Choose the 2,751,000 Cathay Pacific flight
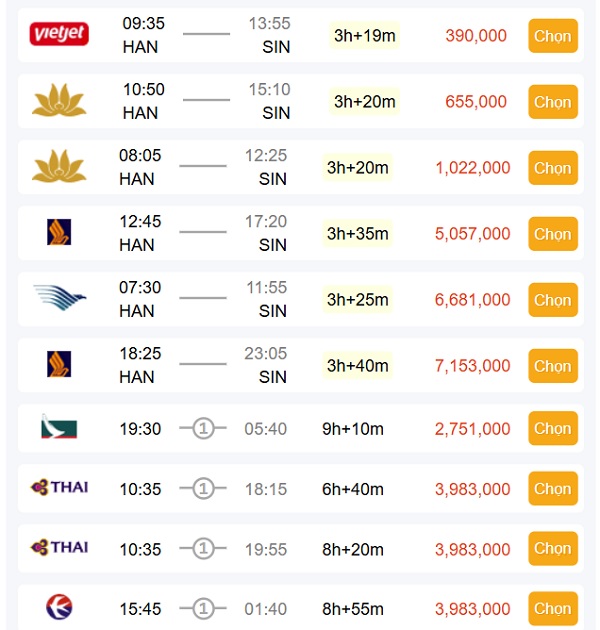Screen dimensions: 600x630 coord(552,429)
